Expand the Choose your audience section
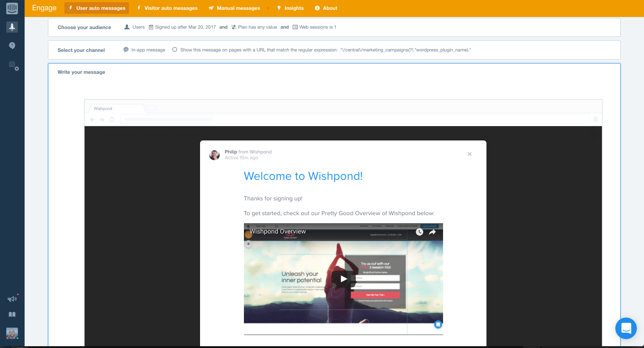Screen dimensions: 644x348 [x=334, y=27]
